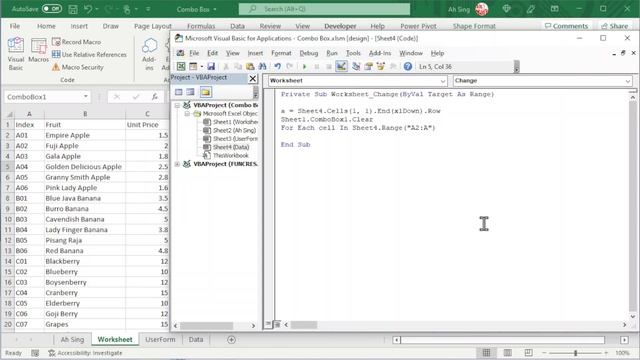
Task: Toggle Folders icon in Project pane
Action: 206,92
